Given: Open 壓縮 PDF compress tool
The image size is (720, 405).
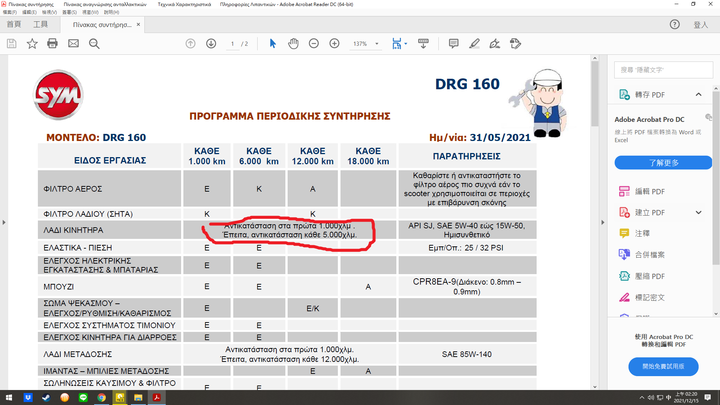Looking at the screenshot, I should (650, 276).
